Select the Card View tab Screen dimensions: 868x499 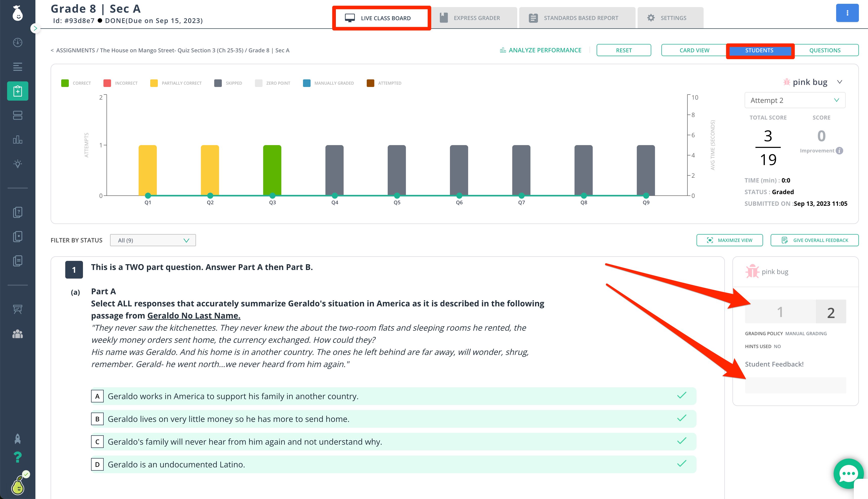694,50
